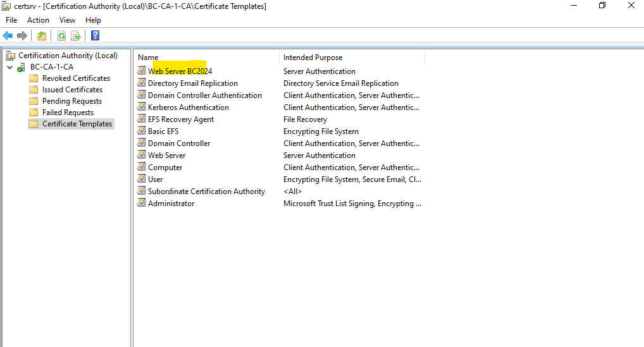
Task: Open the File menu
Action: [11, 20]
